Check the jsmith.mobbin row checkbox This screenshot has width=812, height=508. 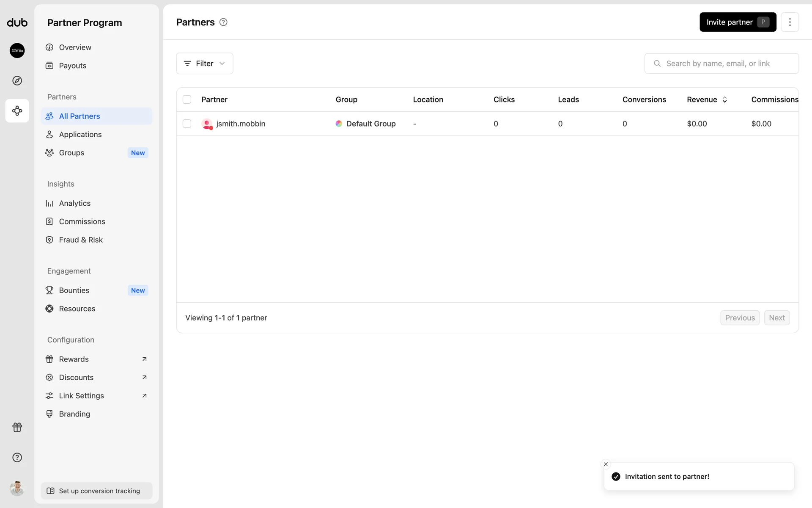(187, 124)
